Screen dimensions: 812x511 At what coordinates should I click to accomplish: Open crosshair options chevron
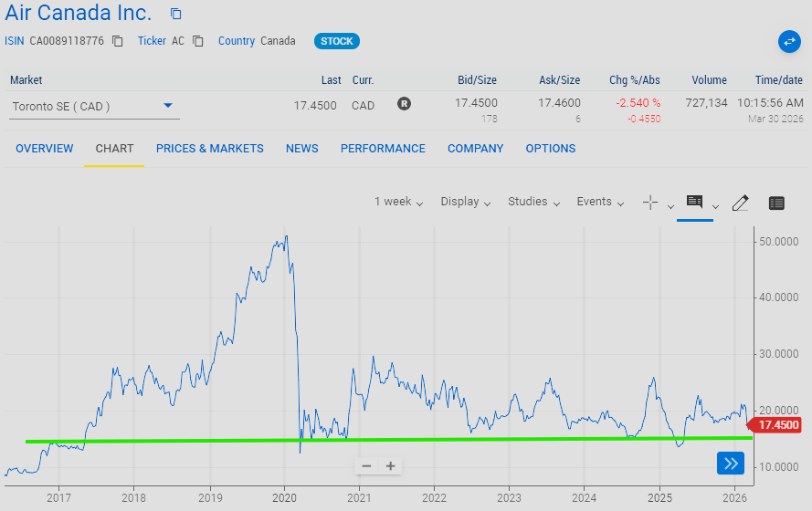[x=670, y=207]
